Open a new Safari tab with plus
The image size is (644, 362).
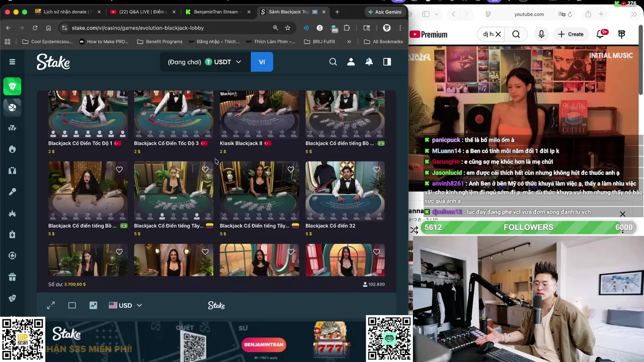(601, 14)
